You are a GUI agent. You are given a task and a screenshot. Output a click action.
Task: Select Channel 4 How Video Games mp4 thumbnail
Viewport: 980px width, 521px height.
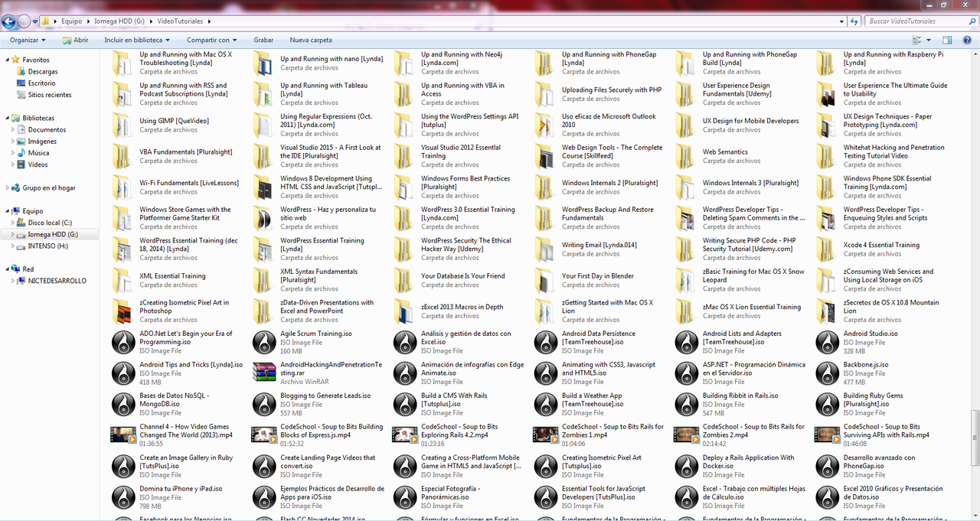(122, 435)
